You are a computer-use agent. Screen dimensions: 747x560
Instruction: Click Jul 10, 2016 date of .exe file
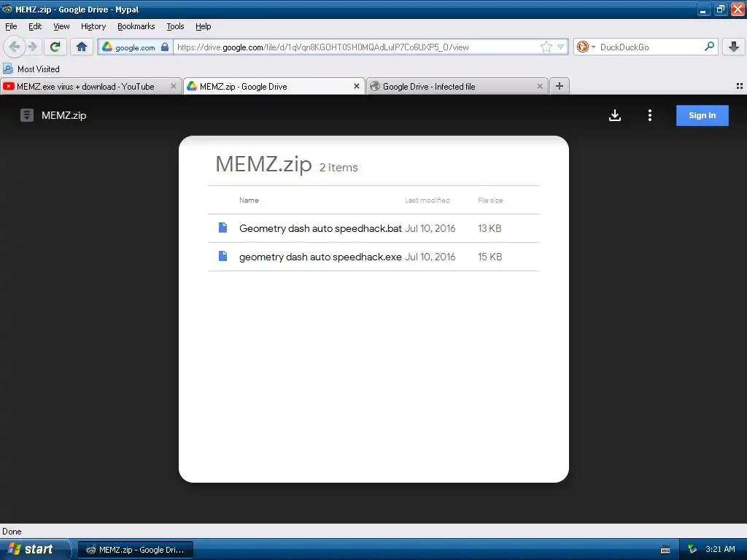(430, 257)
